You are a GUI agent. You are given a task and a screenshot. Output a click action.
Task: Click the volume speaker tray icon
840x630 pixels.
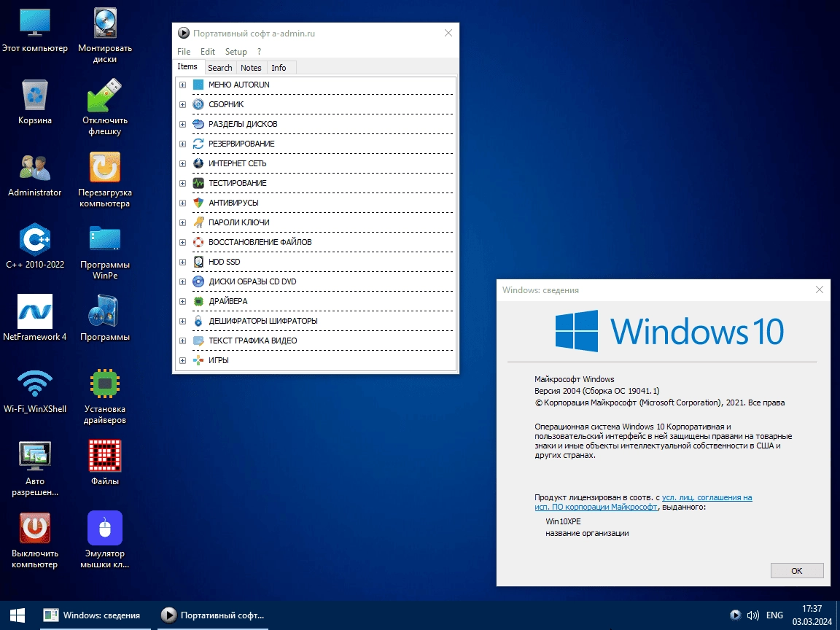pos(752,615)
